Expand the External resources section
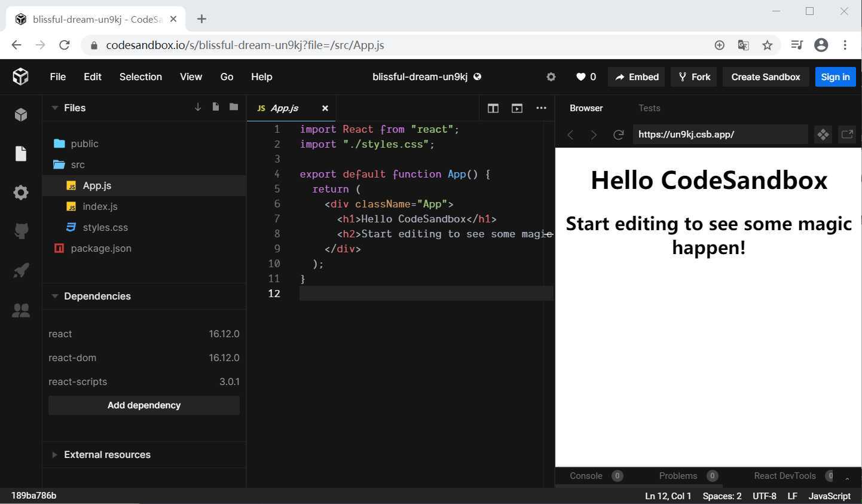The width and height of the screenshot is (862, 504). coord(55,454)
